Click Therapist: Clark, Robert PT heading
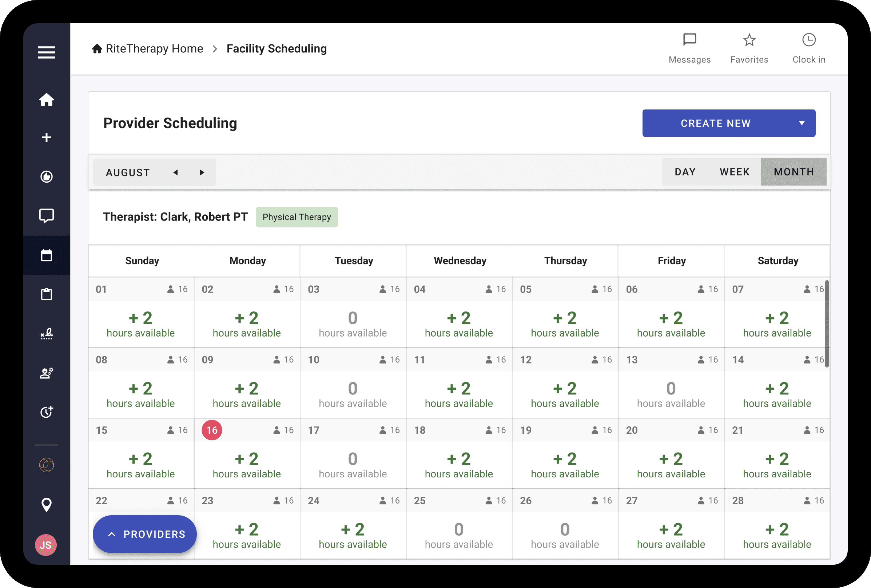Image resolution: width=871 pixels, height=588 pixels. (175, 217)
